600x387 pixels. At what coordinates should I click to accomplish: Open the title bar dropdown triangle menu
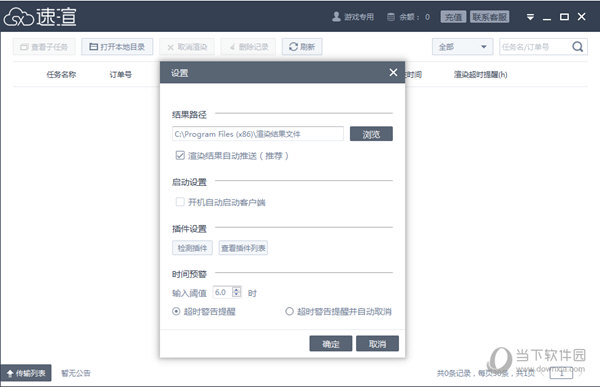530,17
